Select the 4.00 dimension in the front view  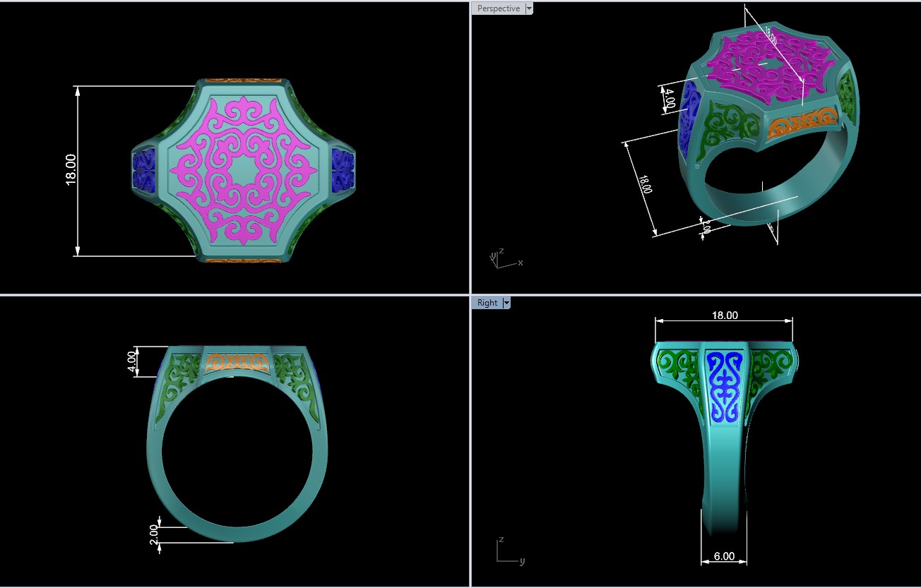coord(131,361)
